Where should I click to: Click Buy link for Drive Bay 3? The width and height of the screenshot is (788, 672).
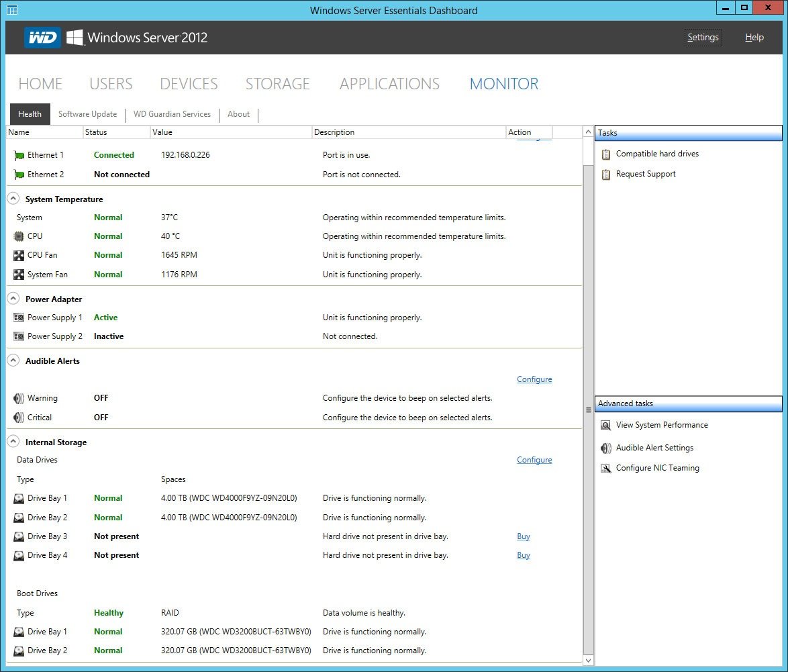[523, 536]
